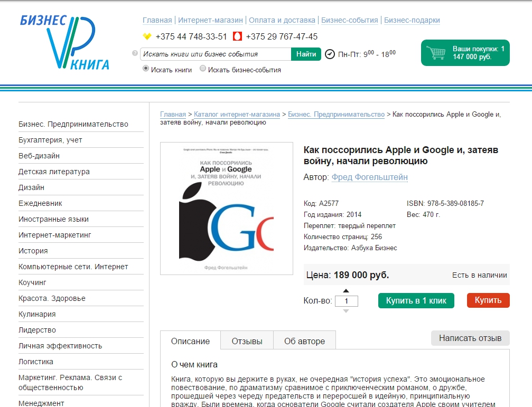Decrease quantity with the down arrow

coord(346,311)
